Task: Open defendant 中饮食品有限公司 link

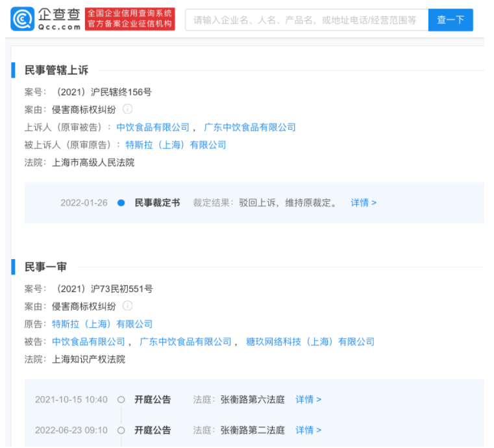Action: (x=88, y=342)
